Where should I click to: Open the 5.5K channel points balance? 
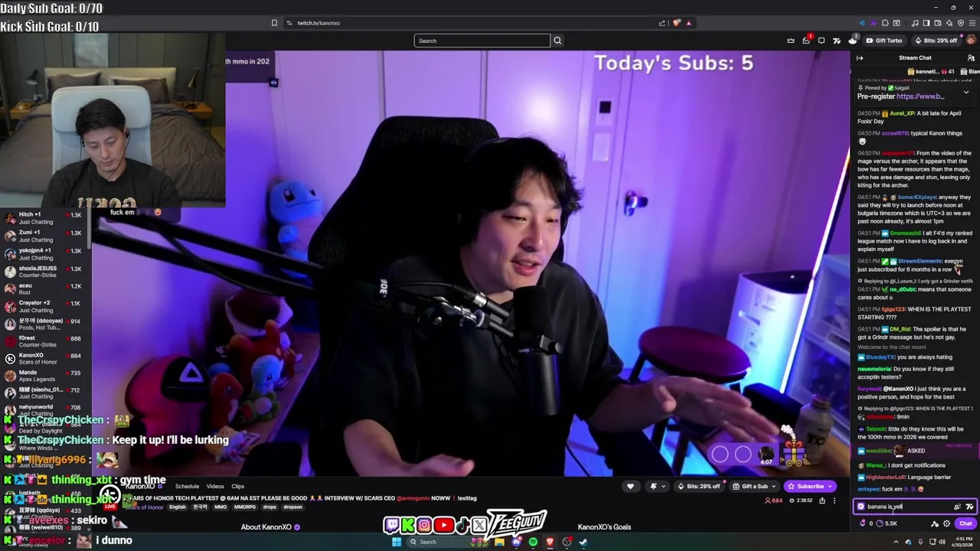coord(885,523)
